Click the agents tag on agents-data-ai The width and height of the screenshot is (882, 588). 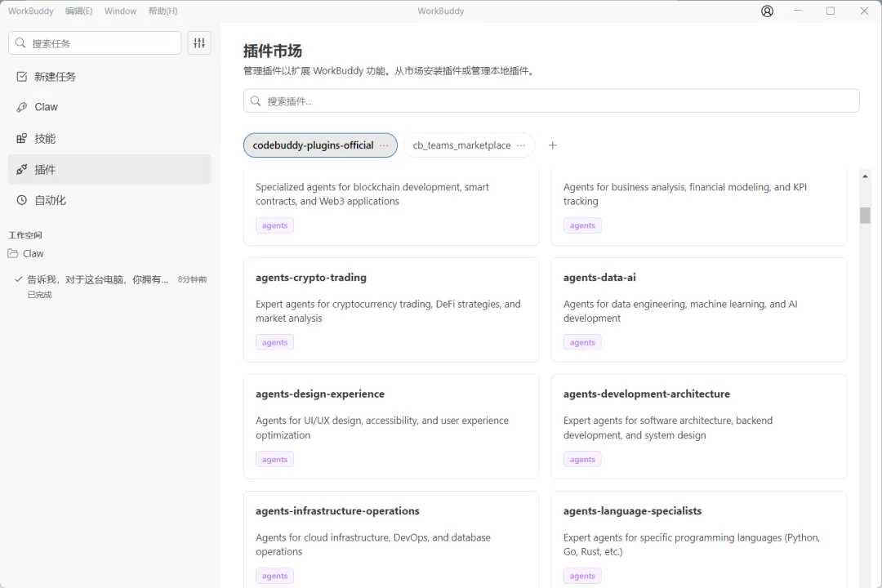pyautogui.click(x=582, y=342)
